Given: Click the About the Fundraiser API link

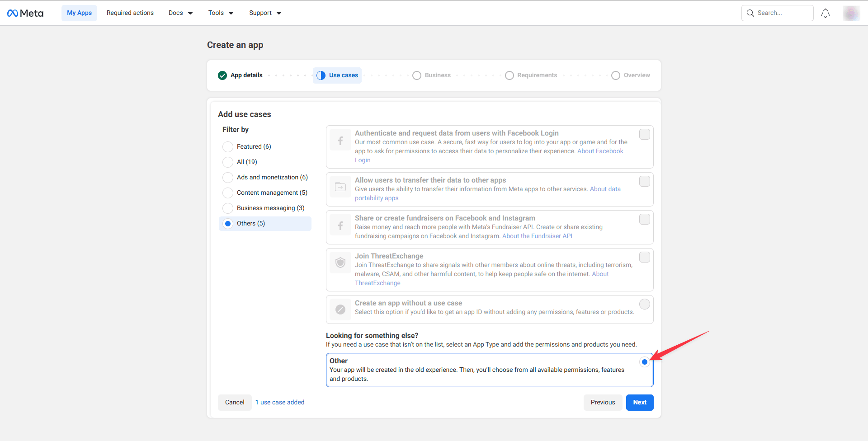Looking at the screenshot, I should point(537,235).
